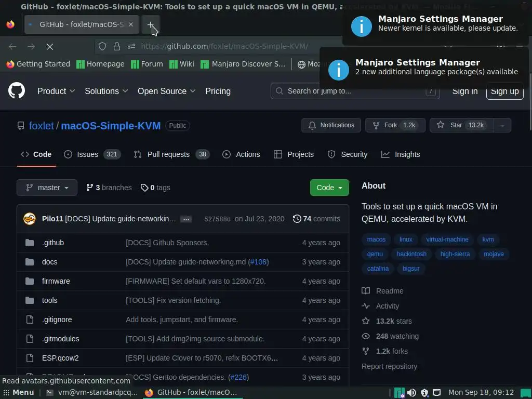Open a new tab with the plus button

pyautogui.click(x=150, y=24)
